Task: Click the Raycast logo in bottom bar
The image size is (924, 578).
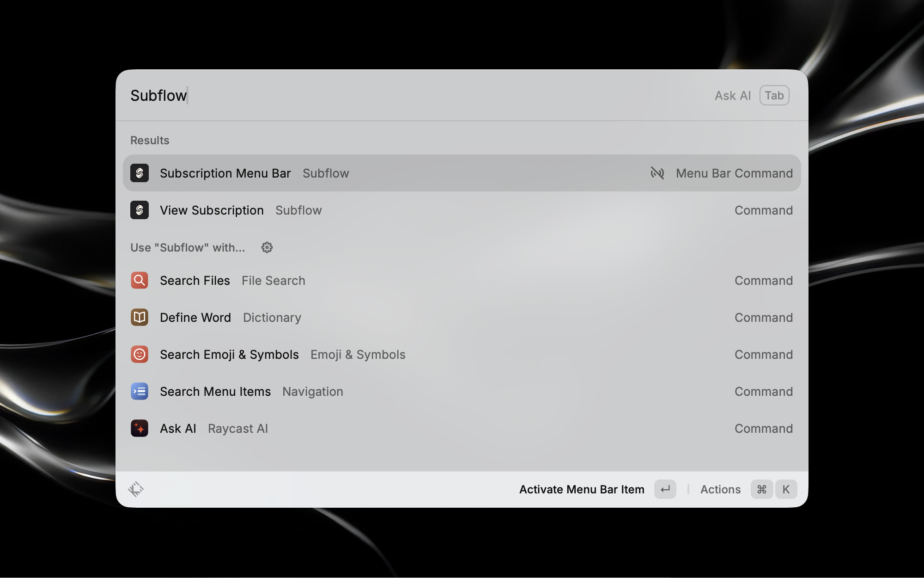Action: [136, 489]
